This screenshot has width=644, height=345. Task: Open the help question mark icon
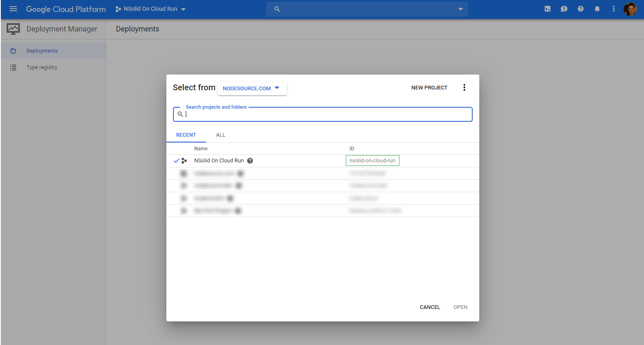point(581,9)
